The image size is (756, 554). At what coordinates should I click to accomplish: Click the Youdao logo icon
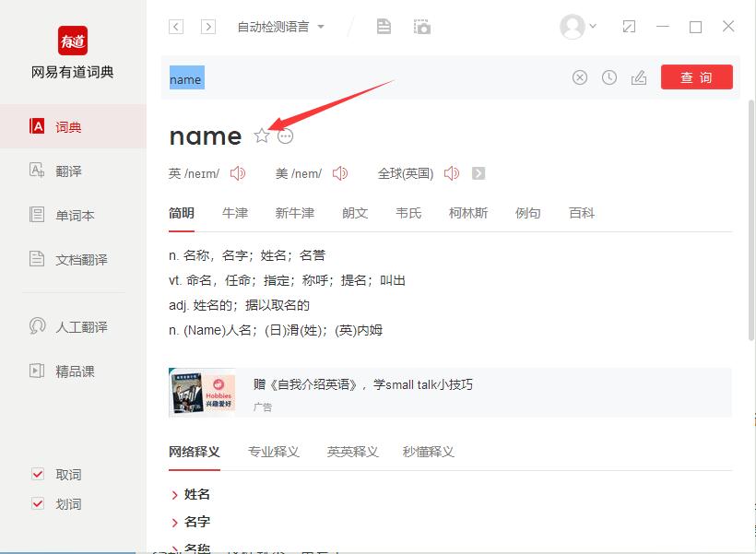point(73,41)
